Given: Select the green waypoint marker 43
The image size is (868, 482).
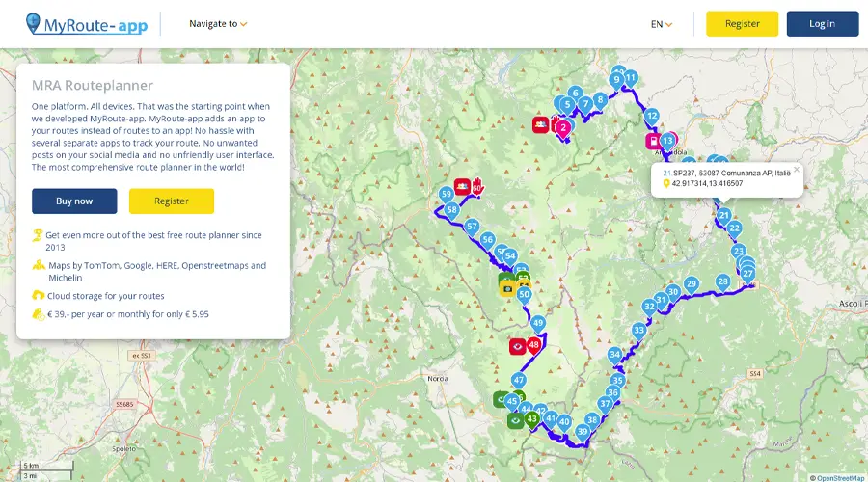Looking at the screenshot, I should (532, 419).
